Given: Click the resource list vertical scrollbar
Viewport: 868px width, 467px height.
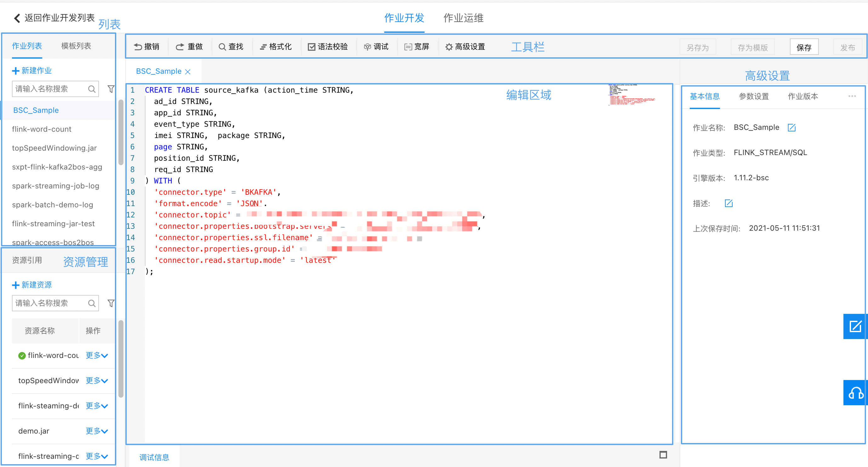Looking at the screenshot, I should [x=121, y=358].
